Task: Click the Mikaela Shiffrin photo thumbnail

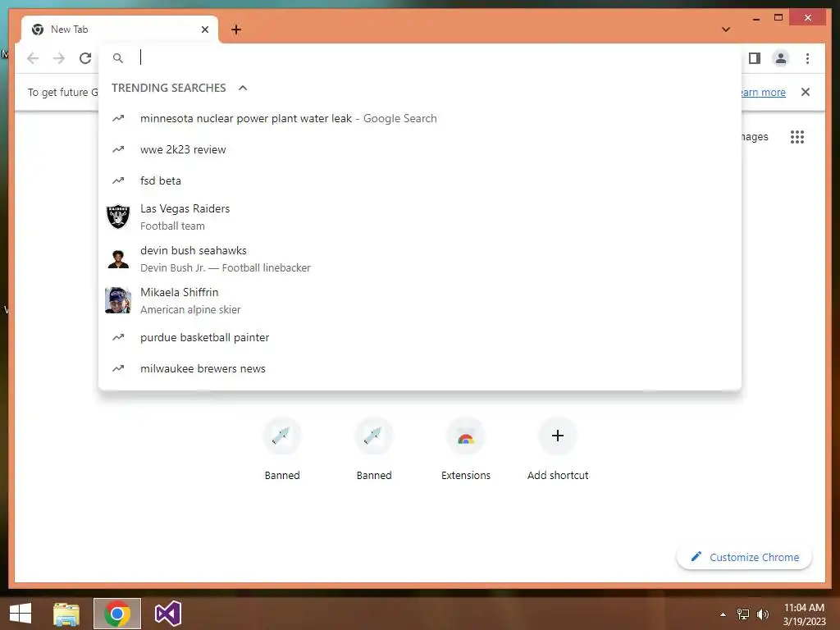Action: [118, 300]
